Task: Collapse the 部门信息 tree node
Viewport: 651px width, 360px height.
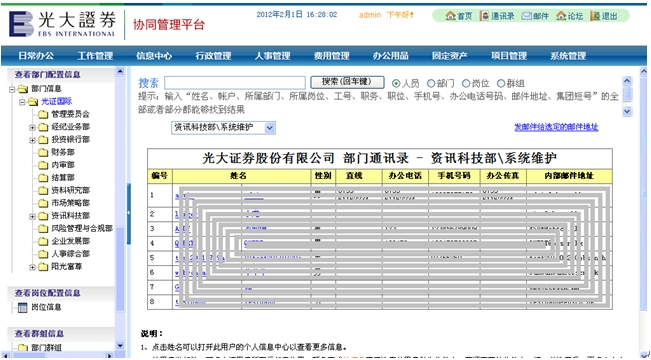Action: (x=12, y=89)
